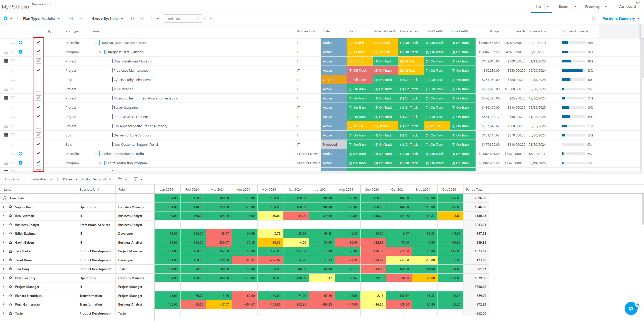Expand the Ben Feldman resource row
This screenshot has height=322, width=644.
pyautogui.click(x=3, y=216)
